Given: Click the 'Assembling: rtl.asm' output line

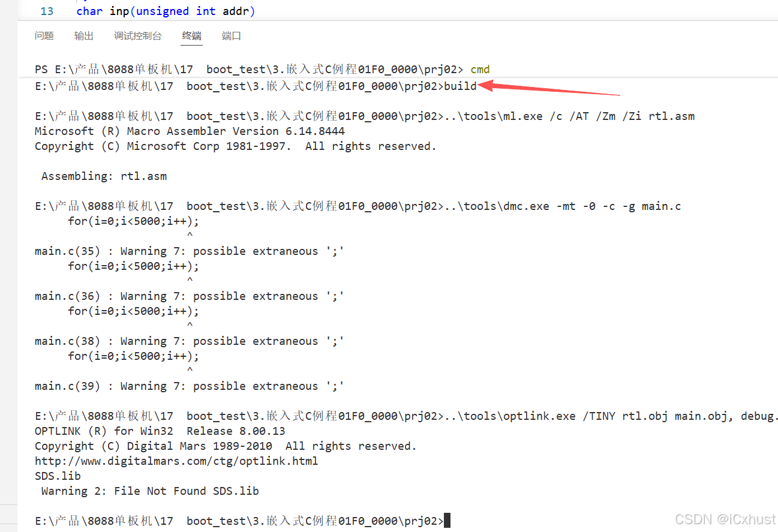Looking at the screenshot, I should point(104,176).
